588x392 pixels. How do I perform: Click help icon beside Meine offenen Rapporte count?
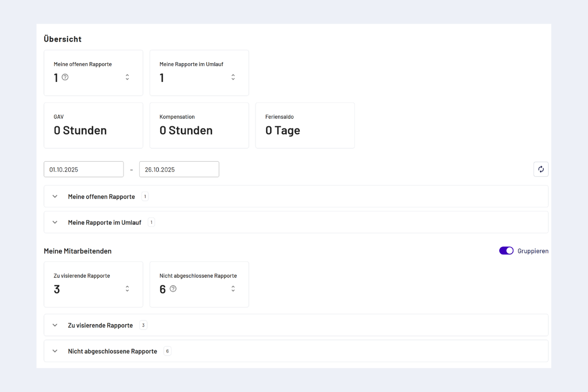(65, 77)
